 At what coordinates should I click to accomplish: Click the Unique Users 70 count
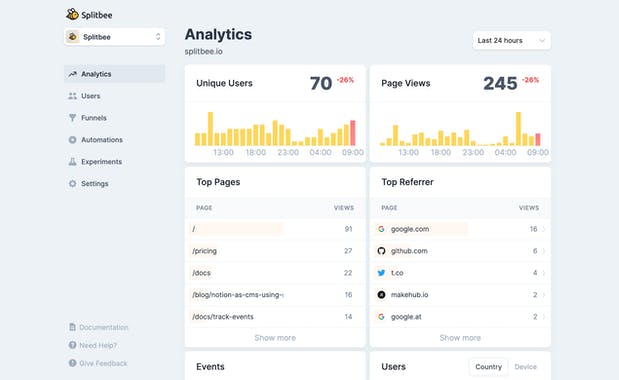tap(321, 83)
